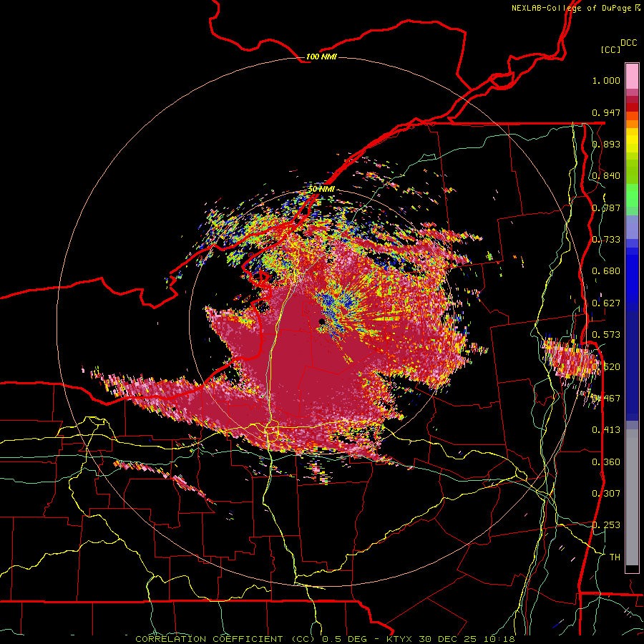Click the DCC label above the color scale
644x644 pixels.
coord(628,43)
